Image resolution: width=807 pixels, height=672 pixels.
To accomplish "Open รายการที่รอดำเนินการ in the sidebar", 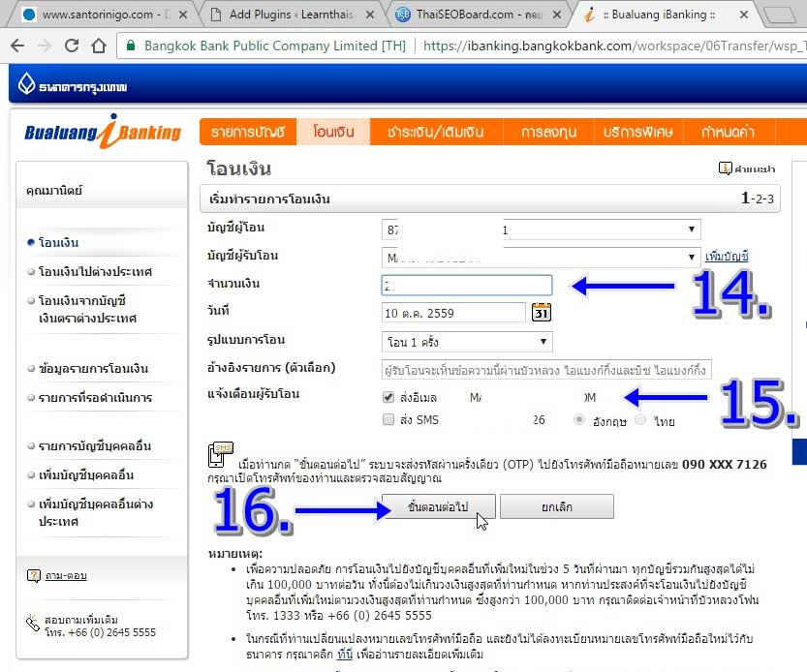I will pos(95,397).
